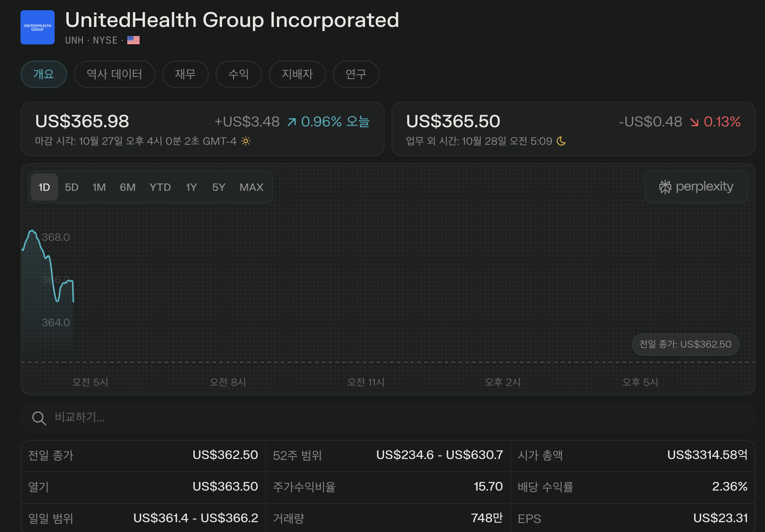The height and width of the screenshot is (532, 765).
Task: Click the 마감 시각 timestamp text
Action: click(x=136, y=141)
